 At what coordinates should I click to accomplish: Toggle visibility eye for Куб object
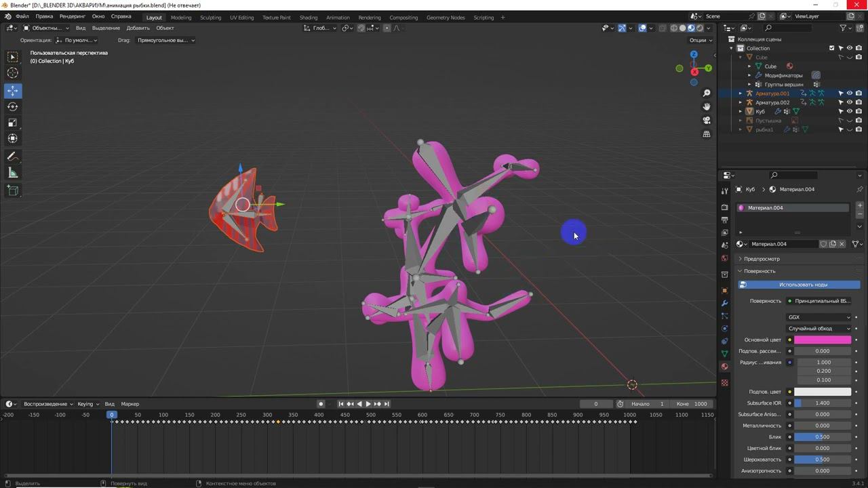[850, 111]
